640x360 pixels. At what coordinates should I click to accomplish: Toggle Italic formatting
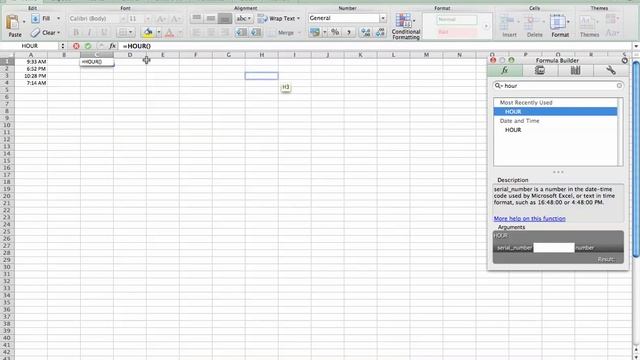(x=90, y=32)
